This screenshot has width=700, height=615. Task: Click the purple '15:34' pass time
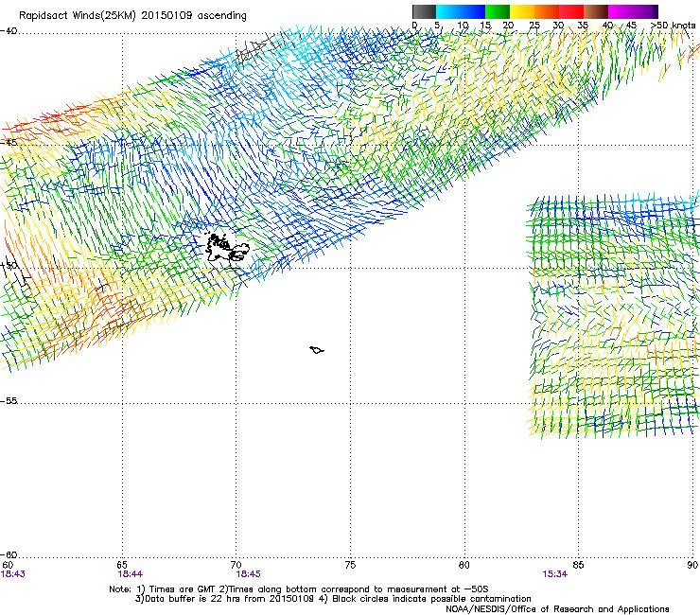[555, 574]
